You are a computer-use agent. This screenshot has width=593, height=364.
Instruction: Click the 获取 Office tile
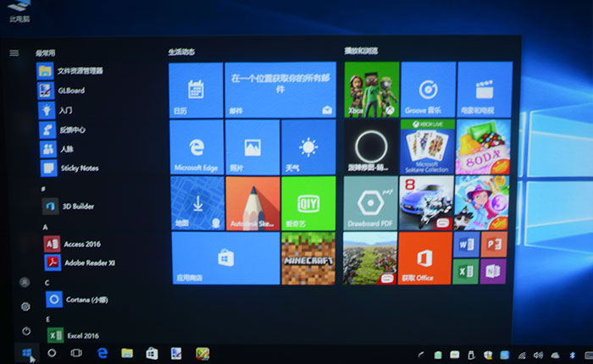pos(425,258)
